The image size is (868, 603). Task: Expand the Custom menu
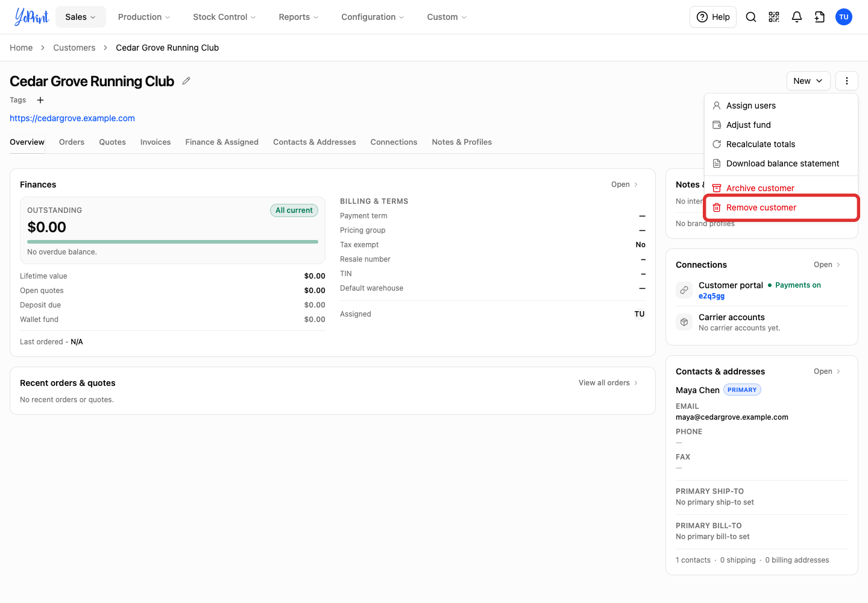447,17
